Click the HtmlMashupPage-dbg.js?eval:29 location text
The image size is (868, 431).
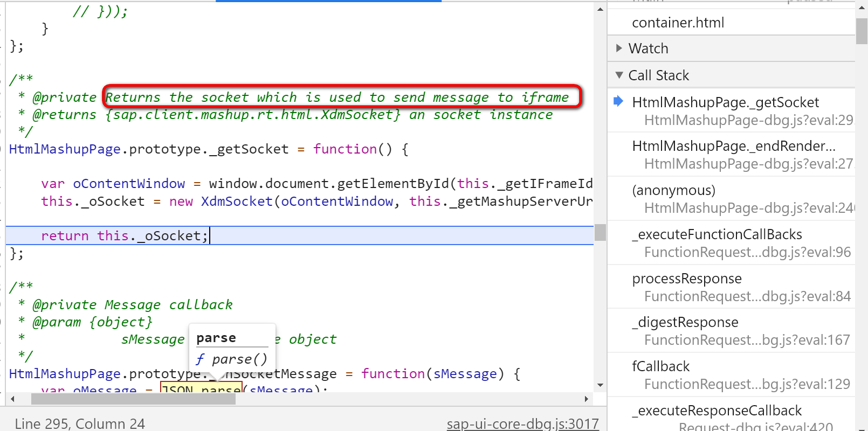(749, 120)
